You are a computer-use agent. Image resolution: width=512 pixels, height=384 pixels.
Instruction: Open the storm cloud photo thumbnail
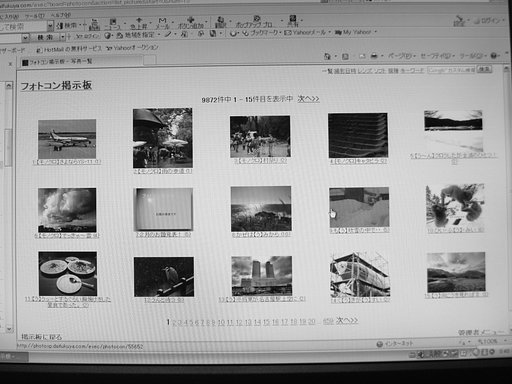coord(67,210)
